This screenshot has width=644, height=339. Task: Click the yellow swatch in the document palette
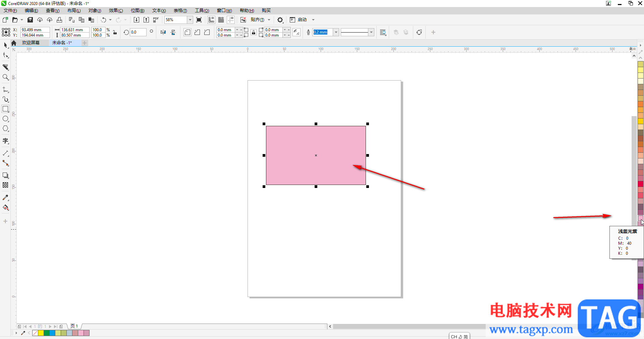[41, 333]
